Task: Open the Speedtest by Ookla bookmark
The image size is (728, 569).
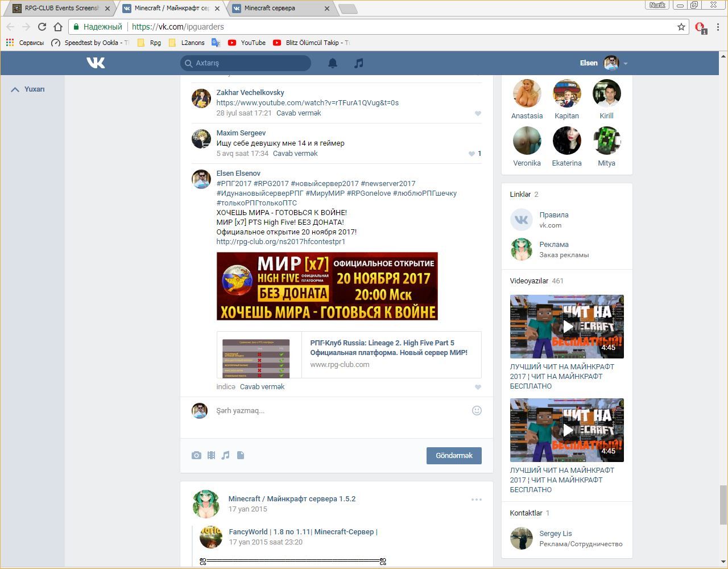Action: (x=90, y=43)
